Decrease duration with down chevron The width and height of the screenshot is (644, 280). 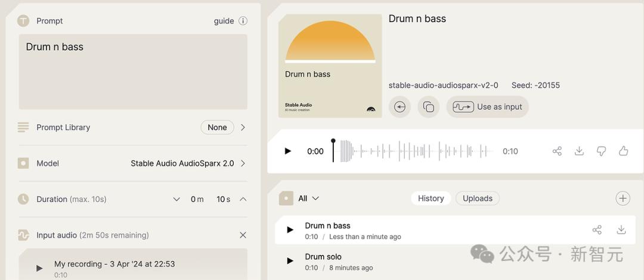(177, 199)
